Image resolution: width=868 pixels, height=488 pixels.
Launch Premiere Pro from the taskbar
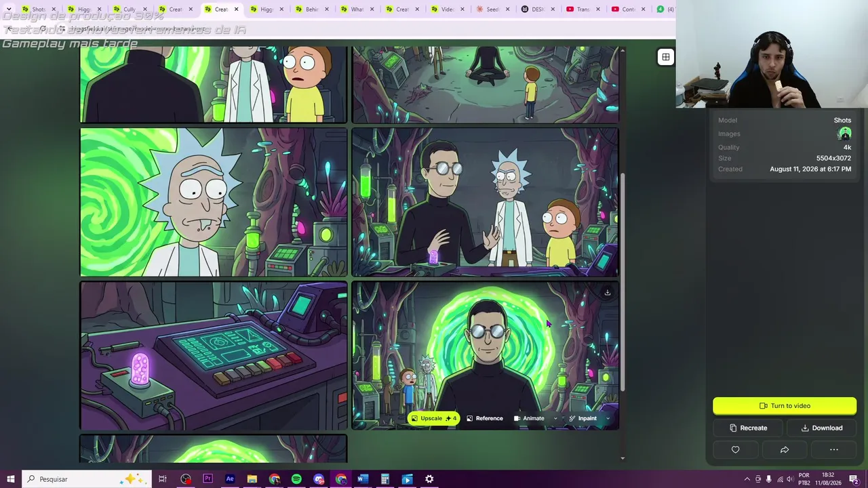pyautogui.click(x=208, y=479)
